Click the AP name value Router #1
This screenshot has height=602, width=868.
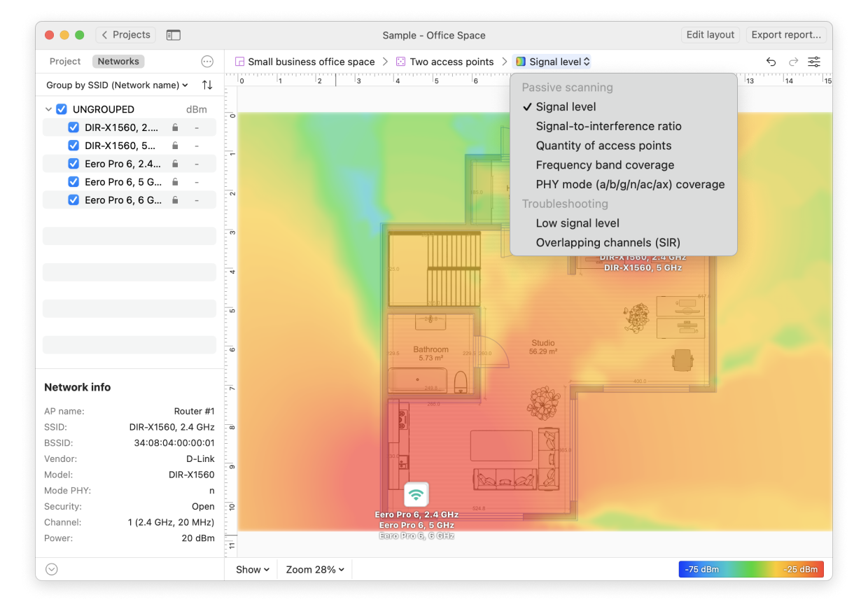coord(195,411)
